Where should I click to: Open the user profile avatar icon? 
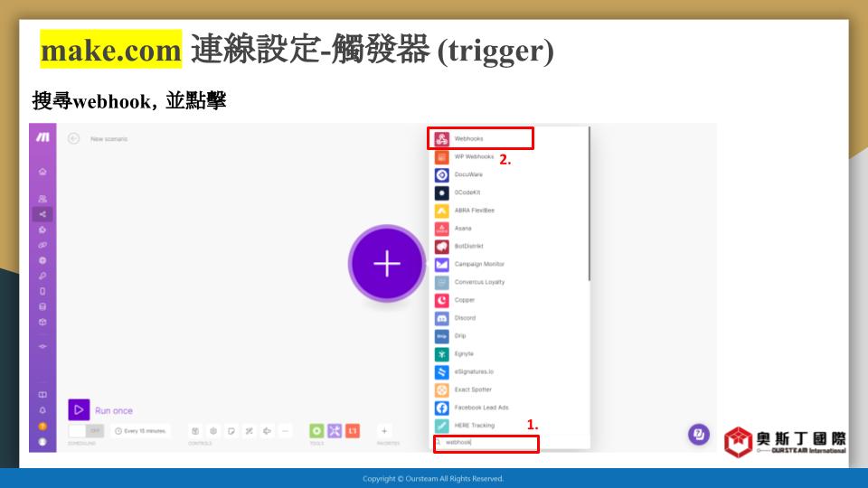pyautogui.click(x=42, y=442)
